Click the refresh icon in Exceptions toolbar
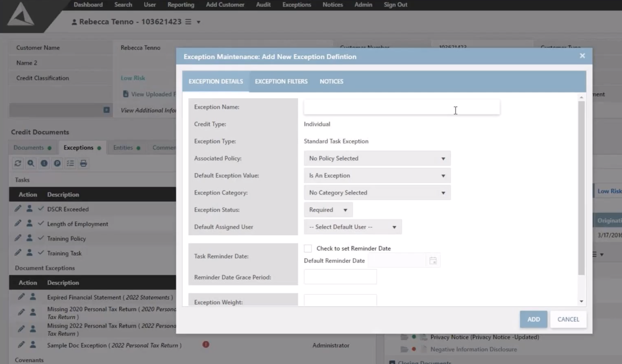This screenshot has height=364, width=622. 18,163
